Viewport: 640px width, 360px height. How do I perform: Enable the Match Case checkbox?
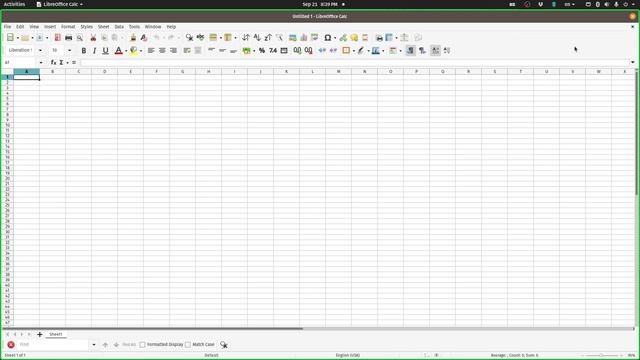(x=188, y=345)
